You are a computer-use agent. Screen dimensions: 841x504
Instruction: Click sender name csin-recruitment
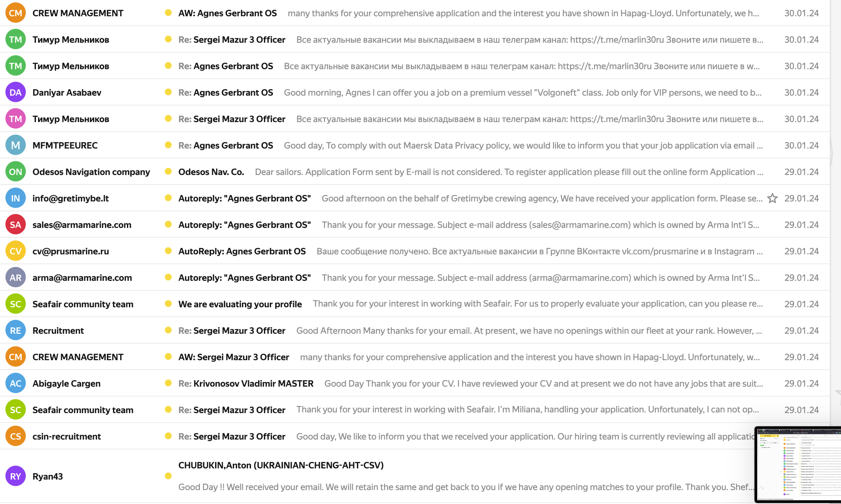66,437
